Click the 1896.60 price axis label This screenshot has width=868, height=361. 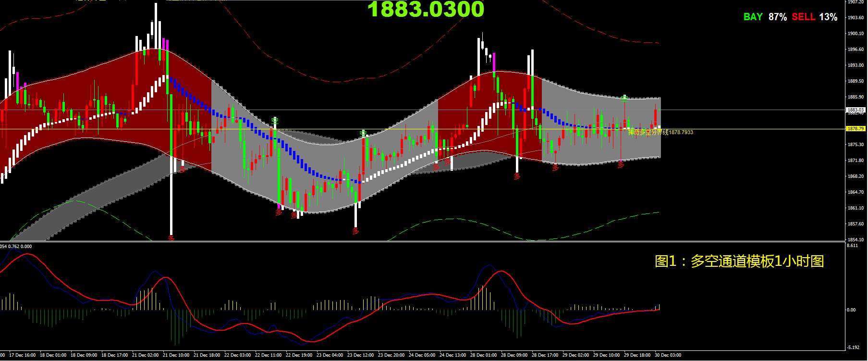click(856, 50)
